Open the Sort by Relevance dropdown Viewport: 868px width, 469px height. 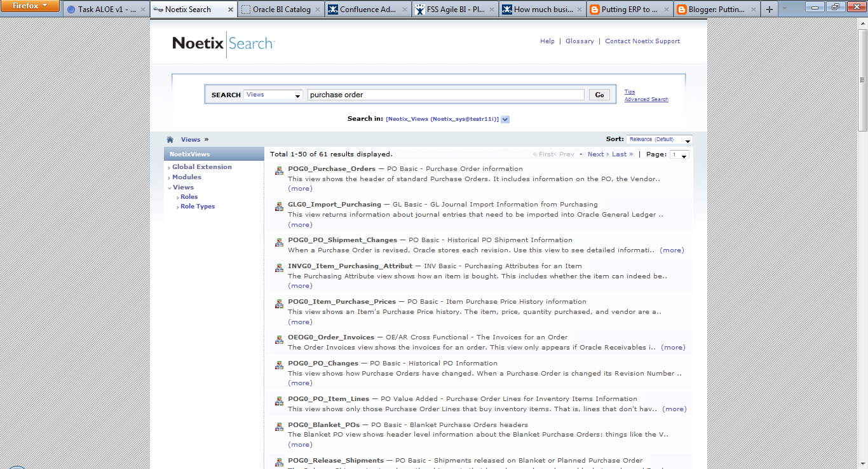(659, 139)
